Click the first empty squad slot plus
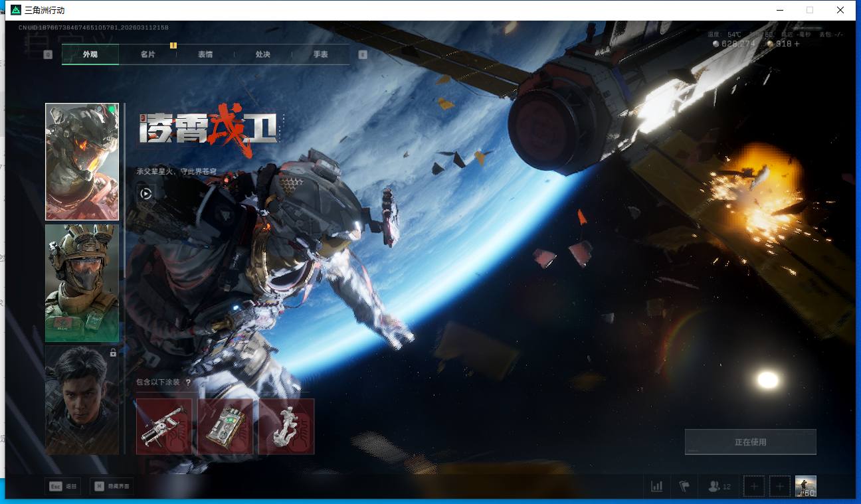861x504 pixels. pyautogui.click(x=753, y=487)
